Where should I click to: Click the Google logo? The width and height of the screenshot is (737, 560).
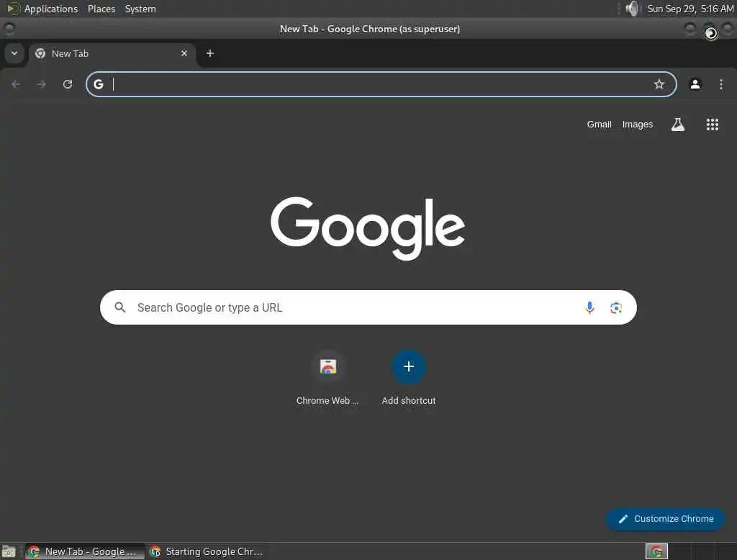click(368, 227)
